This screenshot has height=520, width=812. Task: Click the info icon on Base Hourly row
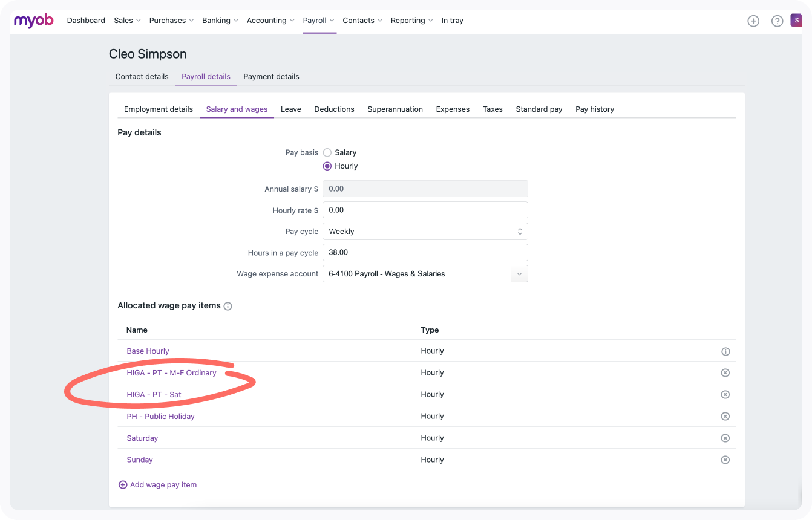pos(725,351)
